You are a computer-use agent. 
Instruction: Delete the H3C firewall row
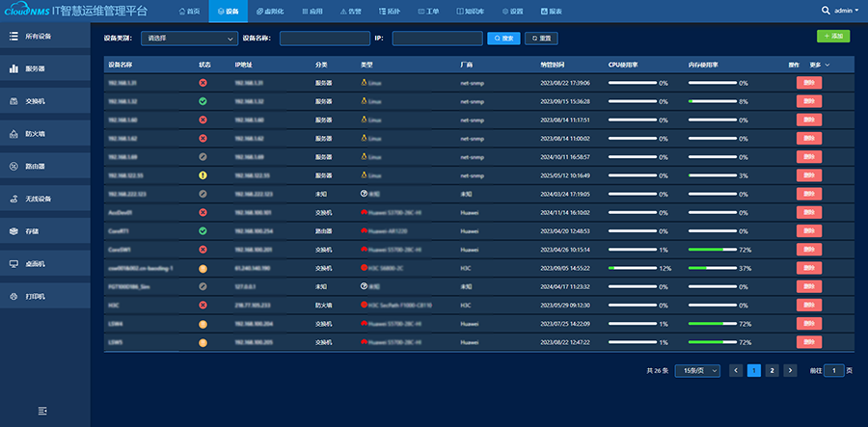(809, 306)
